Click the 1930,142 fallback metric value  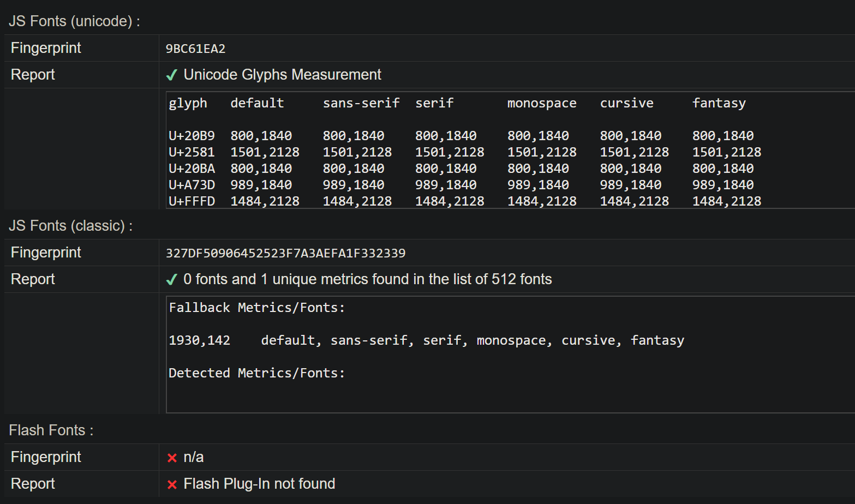point(199,340)
